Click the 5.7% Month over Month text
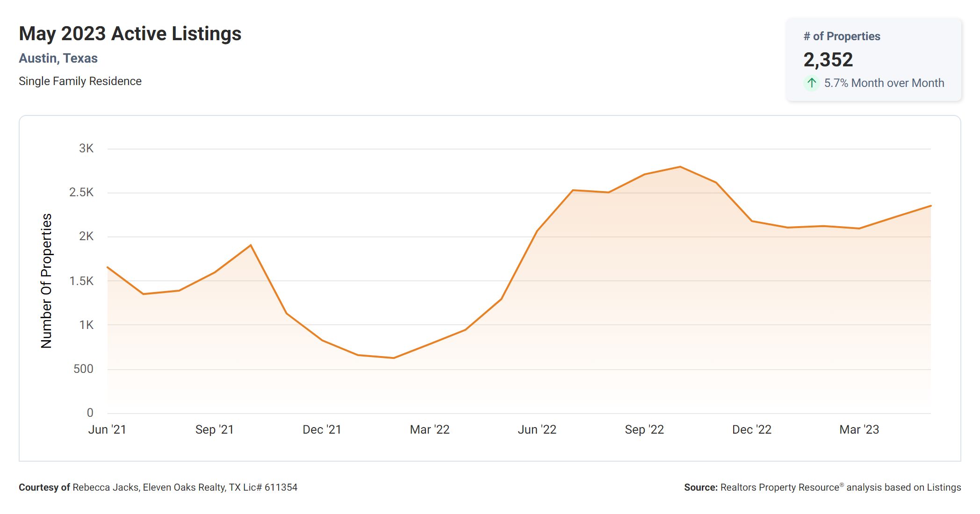 (x=884, y=83)
